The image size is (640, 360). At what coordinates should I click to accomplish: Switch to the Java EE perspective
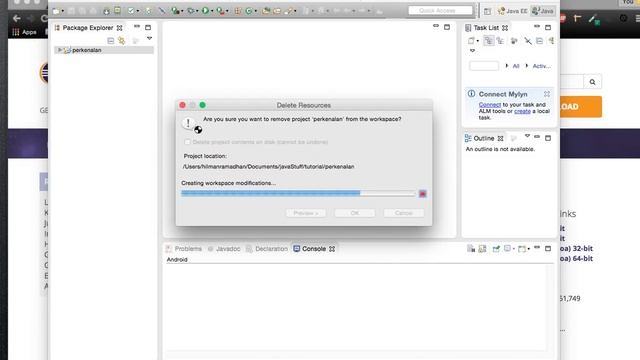512,11
